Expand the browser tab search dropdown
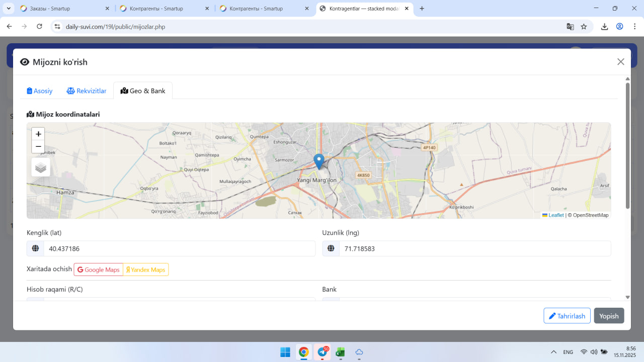644x362 pixels. tap(9, 9)
